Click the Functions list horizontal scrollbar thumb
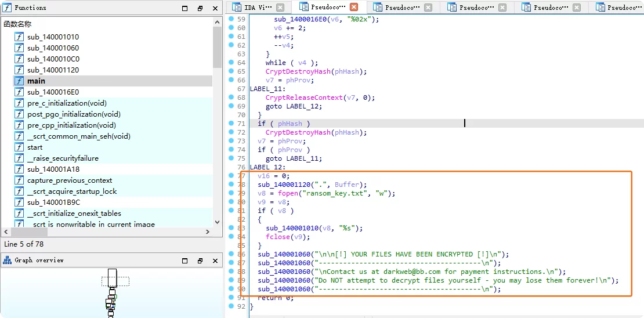 [106, 232]
